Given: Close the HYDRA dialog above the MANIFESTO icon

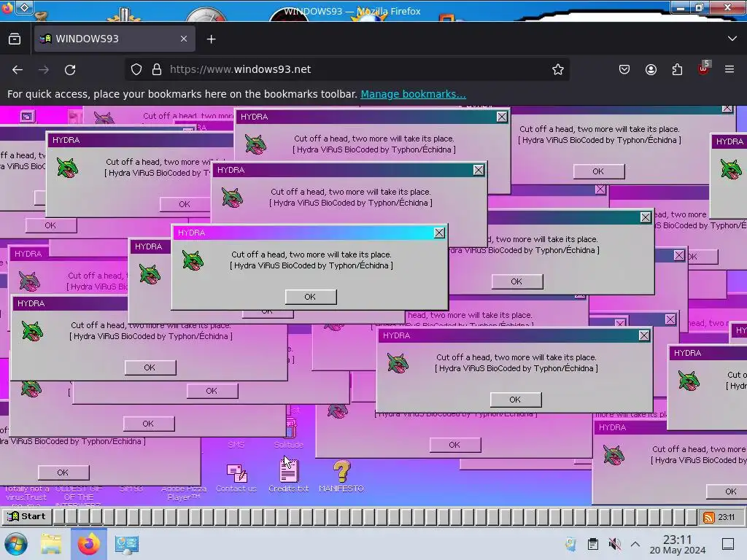Looking at the screenshot, I should [643, 335].
